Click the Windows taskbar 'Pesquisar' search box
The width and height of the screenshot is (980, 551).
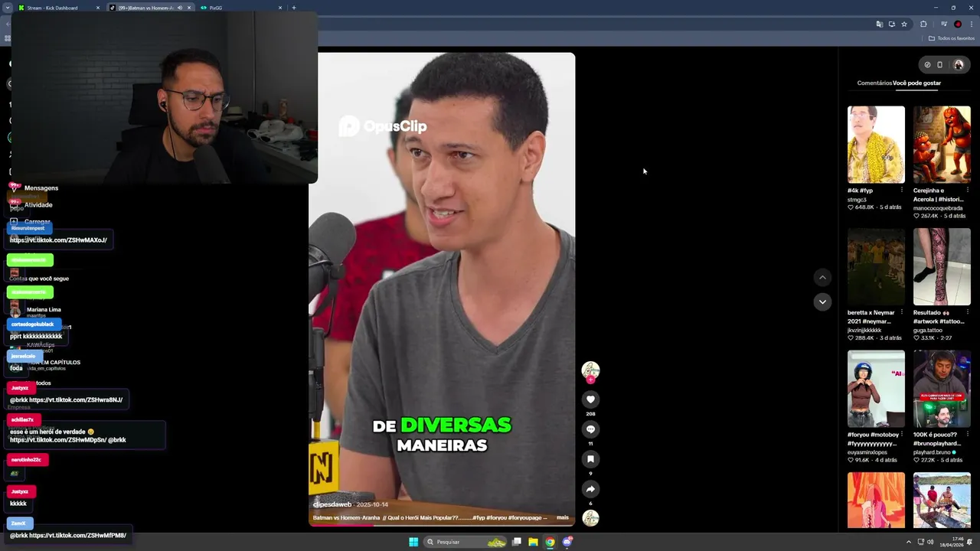click(465, 542)
